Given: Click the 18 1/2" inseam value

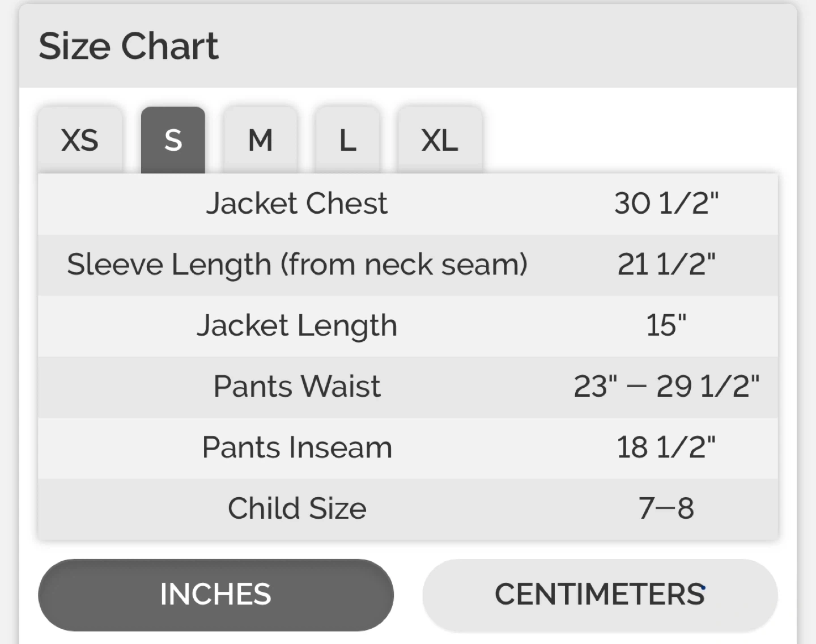Looking at the screenshot, I should click(x=666, y=448).
